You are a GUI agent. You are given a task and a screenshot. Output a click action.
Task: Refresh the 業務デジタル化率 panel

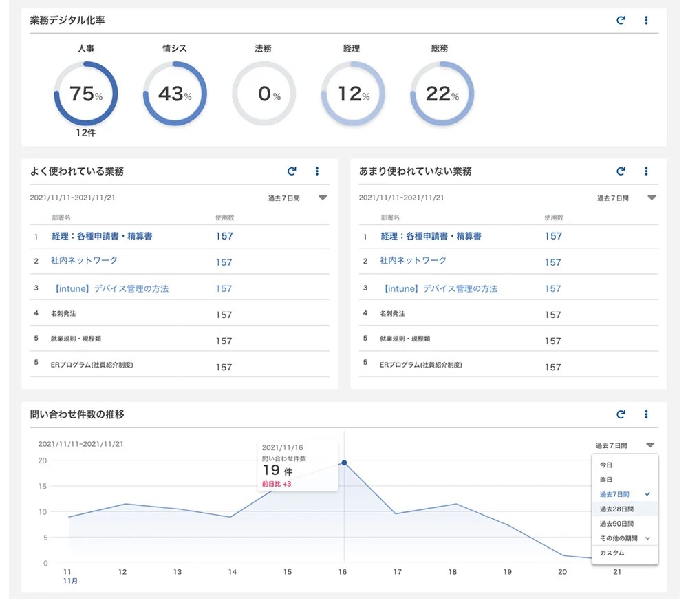pyautogui.click(x=621, y=20)
